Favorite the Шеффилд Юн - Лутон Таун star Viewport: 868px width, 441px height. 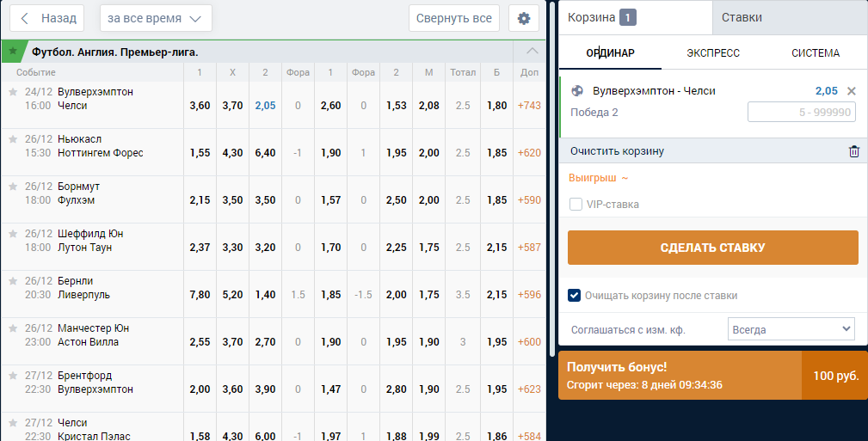[x=13, y=234]
